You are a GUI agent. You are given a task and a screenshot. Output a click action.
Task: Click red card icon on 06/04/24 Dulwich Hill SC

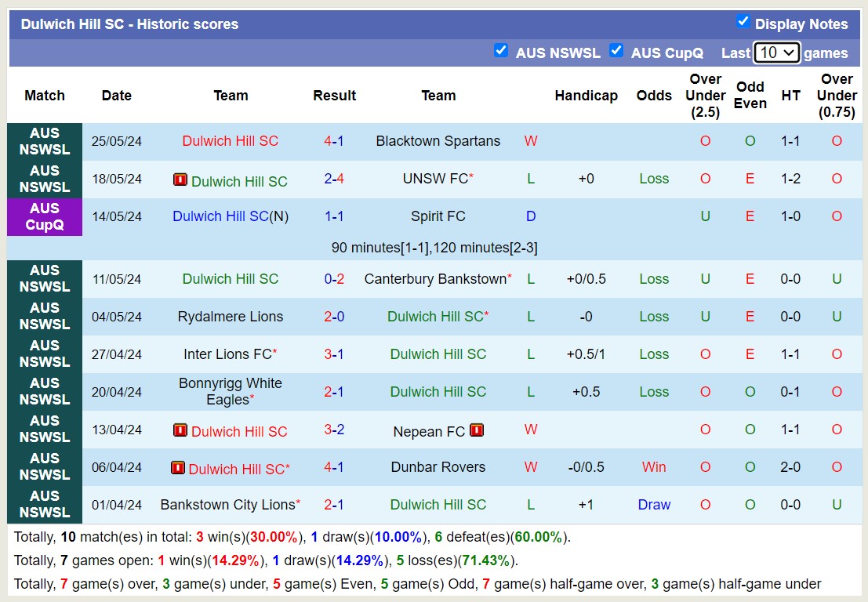tap(178, 468)
